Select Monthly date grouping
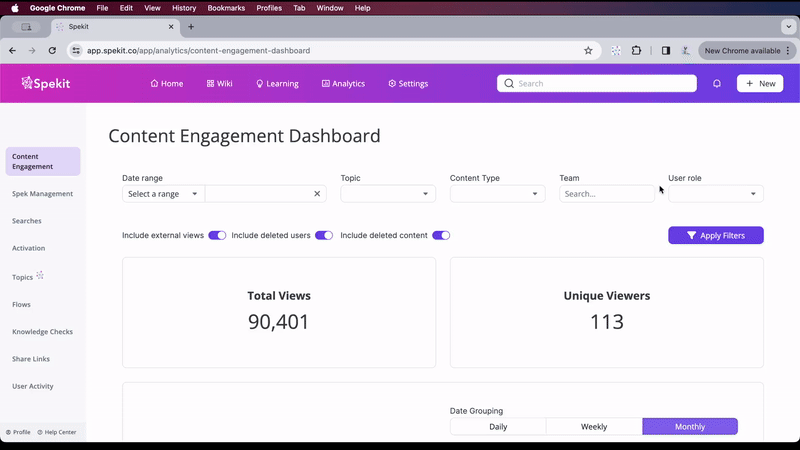Screen dimensions: 800x450 coord(690,427)
